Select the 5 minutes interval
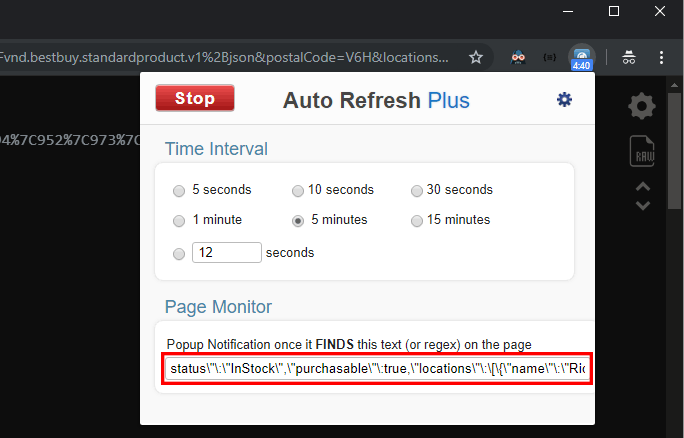This screenshot has width=684, height=438. [x=298, y=221]
